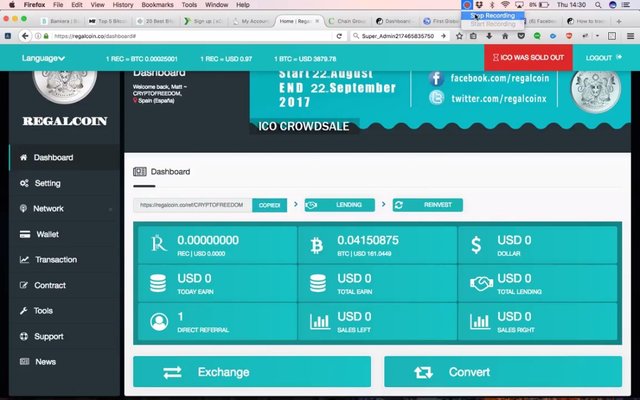This screenshot has width=640, height=400.
Task: Click the 0.00000000 REC balance value
Action: (208, 240)
